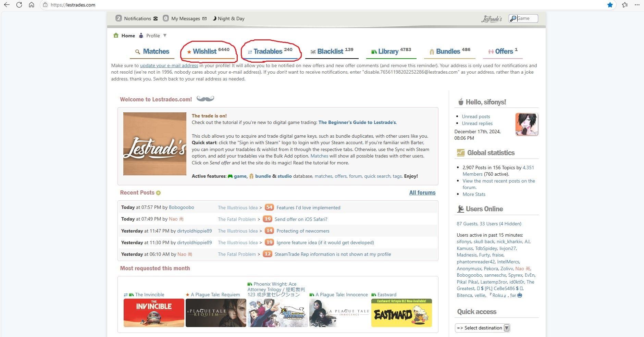Screen dimensions: 644x337
Task: Click the antenna icon next to Users Online
Action: point(460,209)
